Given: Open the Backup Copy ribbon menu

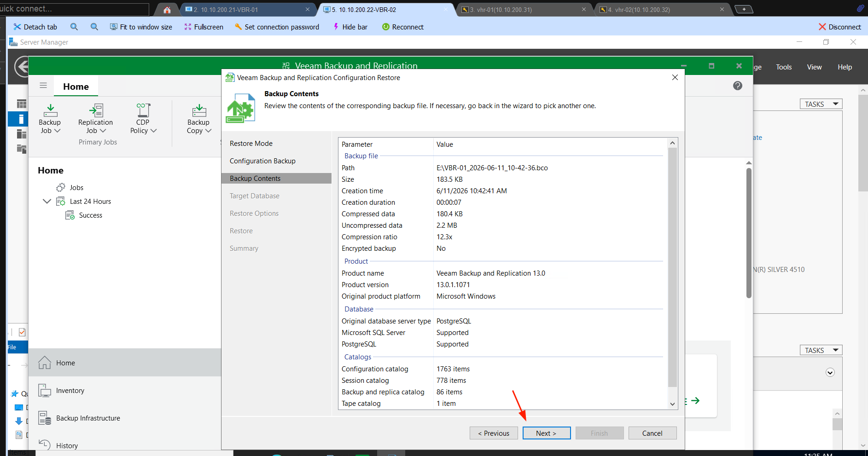Looking at the screenshot, I should (199, 119).
